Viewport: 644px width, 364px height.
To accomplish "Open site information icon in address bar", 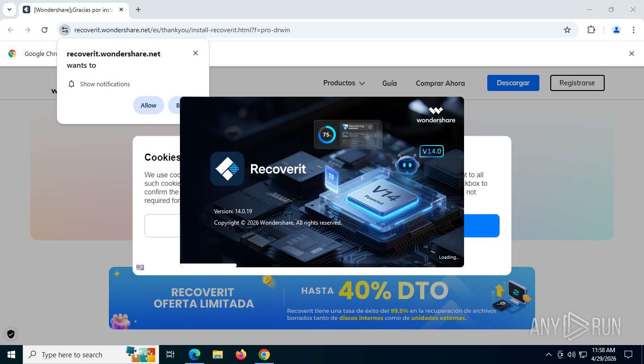I will click(65, 30).
